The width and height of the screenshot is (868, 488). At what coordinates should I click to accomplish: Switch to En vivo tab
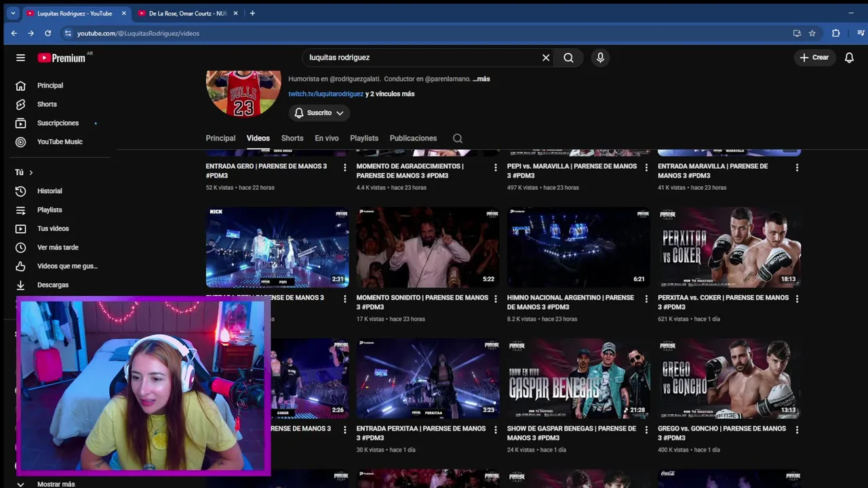point(326,138)
